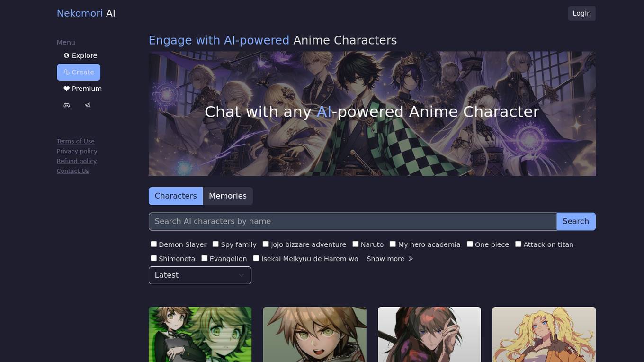The image size is (644, 362).
Task: Open the Terms of Use link
Action: [76, 141]
